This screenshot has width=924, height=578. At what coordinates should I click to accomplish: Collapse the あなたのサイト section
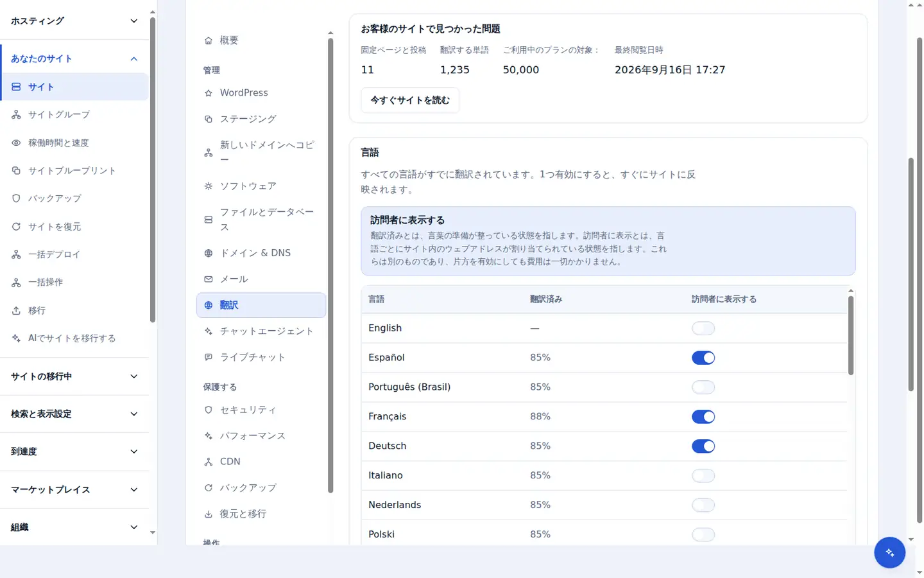[x=74, y=58]
